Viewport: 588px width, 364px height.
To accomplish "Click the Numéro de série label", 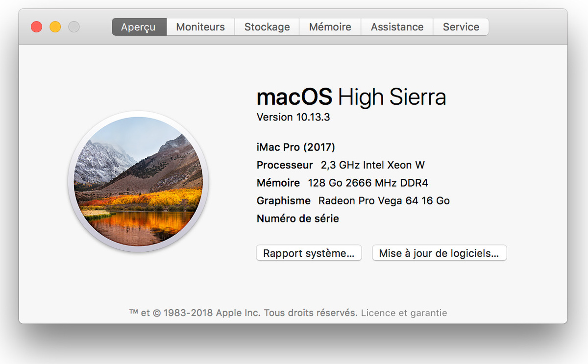I will (298, 218).
